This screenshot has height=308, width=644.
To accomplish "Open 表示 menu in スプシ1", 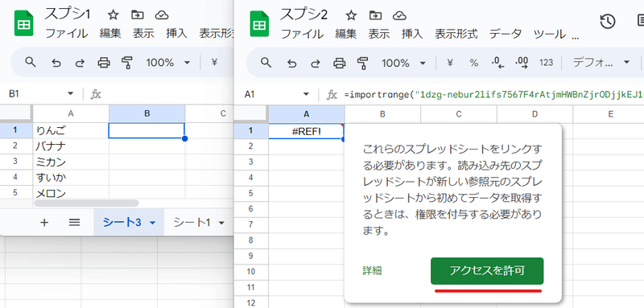I will point(143,34).
